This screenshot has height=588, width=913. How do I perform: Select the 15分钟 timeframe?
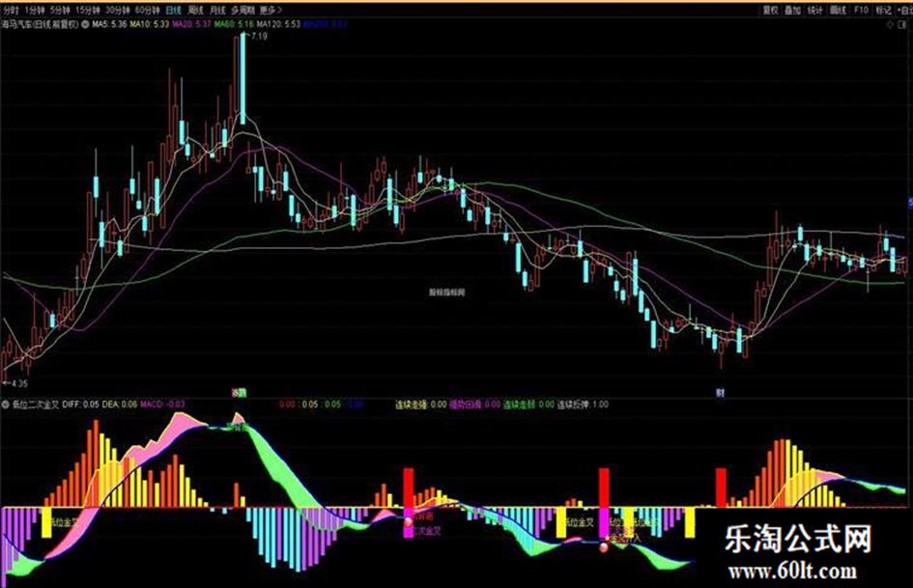coord(88,10)
